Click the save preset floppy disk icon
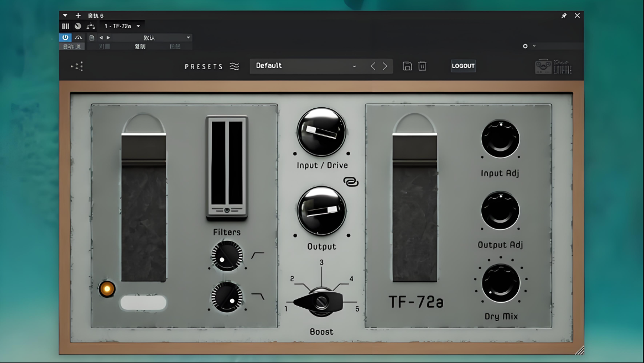Image resolution: width=644 pixels, height=363 pixels. (407, 66)
